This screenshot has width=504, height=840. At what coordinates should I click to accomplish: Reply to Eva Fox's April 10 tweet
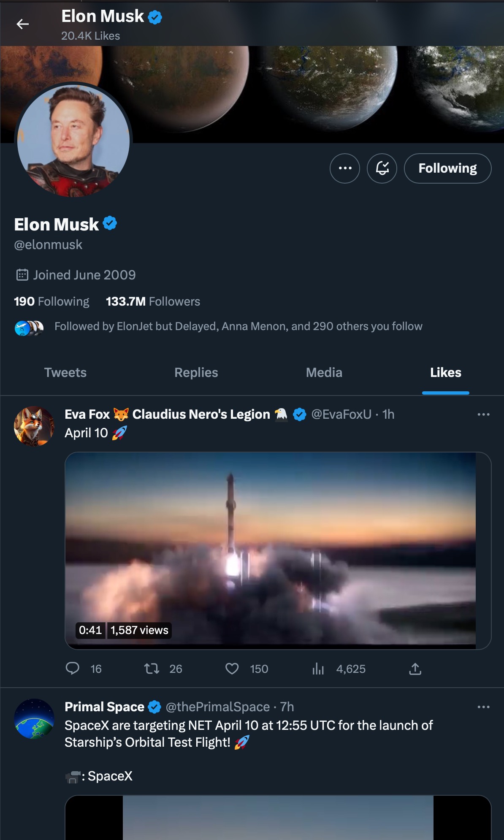pos(73,669)
